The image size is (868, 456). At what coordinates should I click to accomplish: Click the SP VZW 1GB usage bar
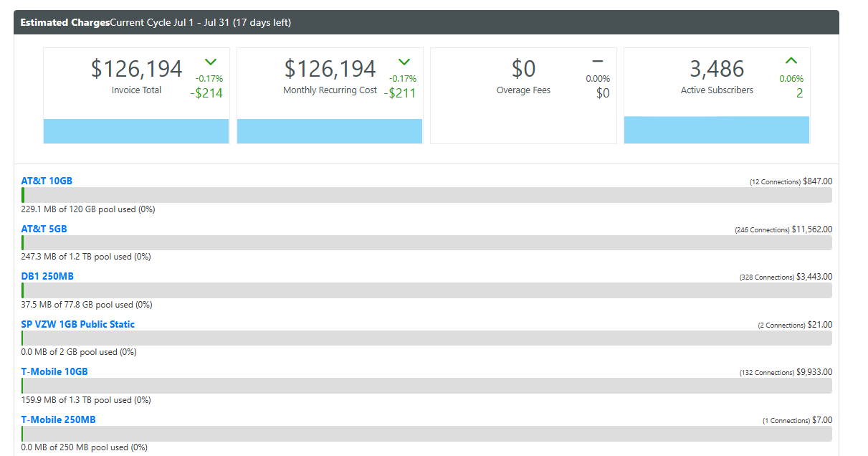pyautogui.click(x=426, y=338)
